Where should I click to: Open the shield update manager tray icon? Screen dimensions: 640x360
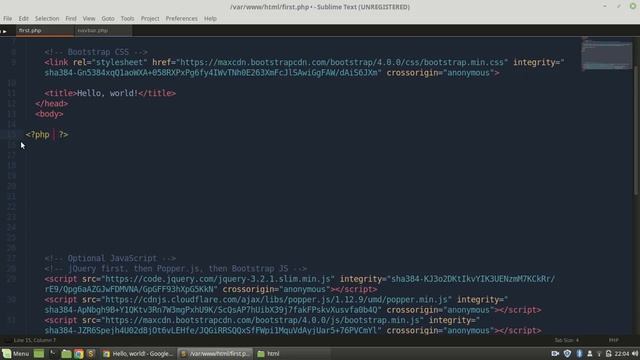coord(567,353)
